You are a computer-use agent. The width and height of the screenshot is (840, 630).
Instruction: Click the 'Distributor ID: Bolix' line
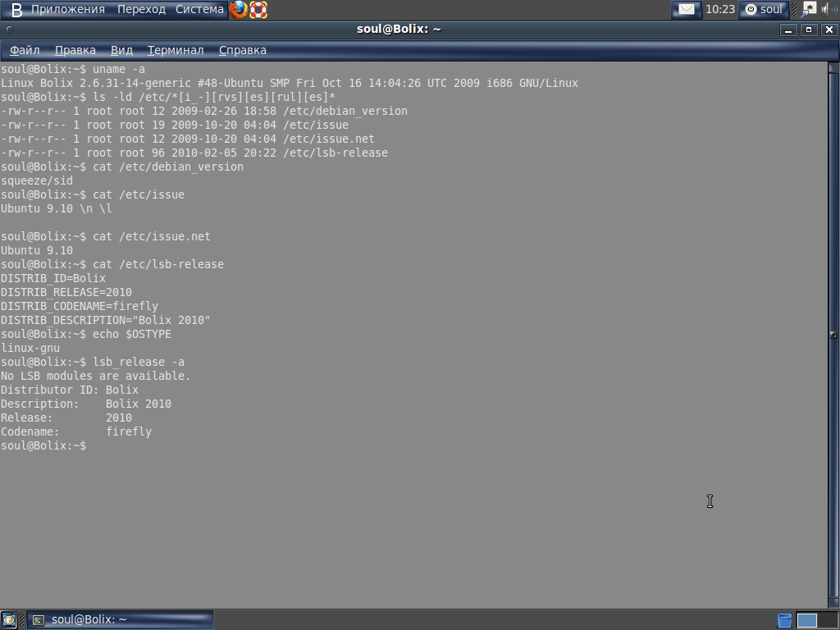70,390
